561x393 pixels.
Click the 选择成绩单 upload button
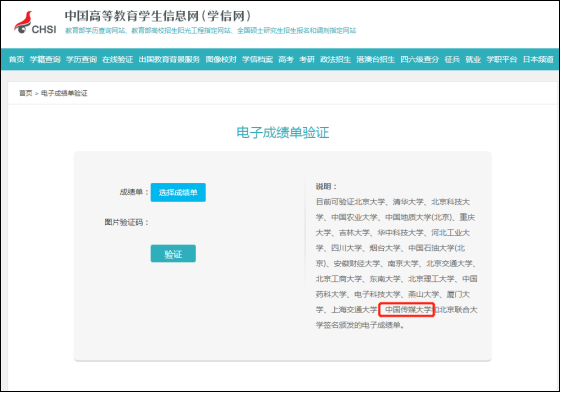(x=178, y=193)
